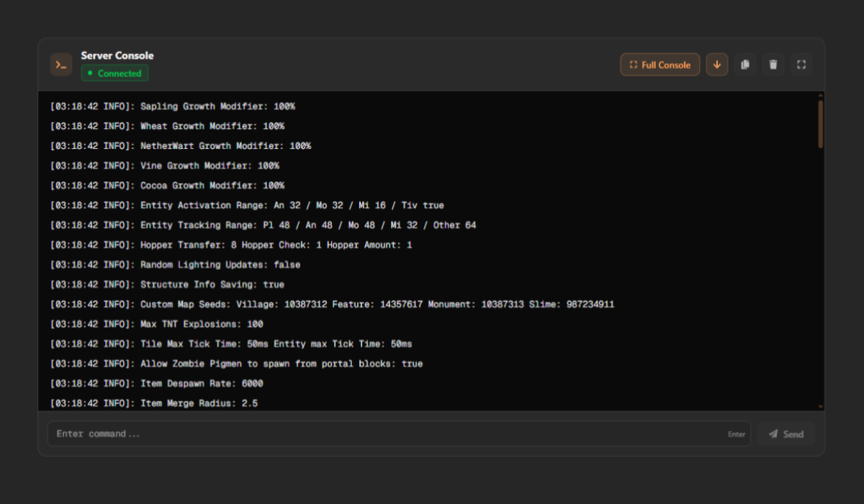
Task: Open the Full Console view
Action: (x=660, y=64)
